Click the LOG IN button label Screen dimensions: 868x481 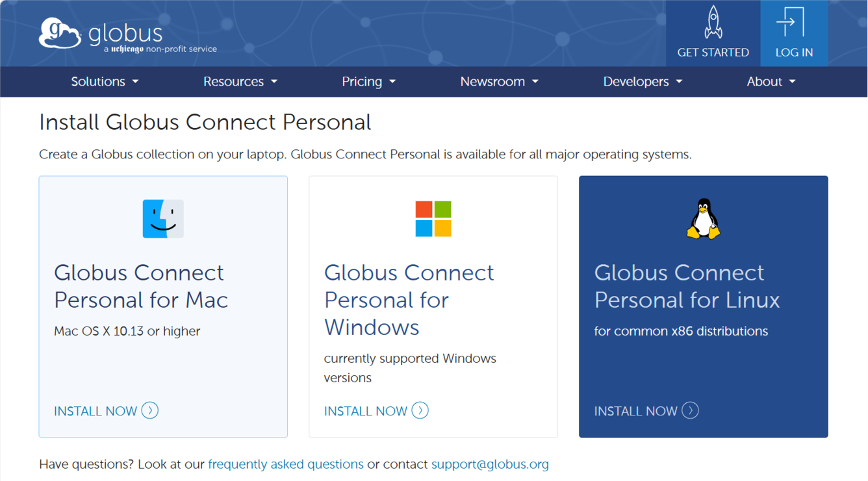coord(794,53)
